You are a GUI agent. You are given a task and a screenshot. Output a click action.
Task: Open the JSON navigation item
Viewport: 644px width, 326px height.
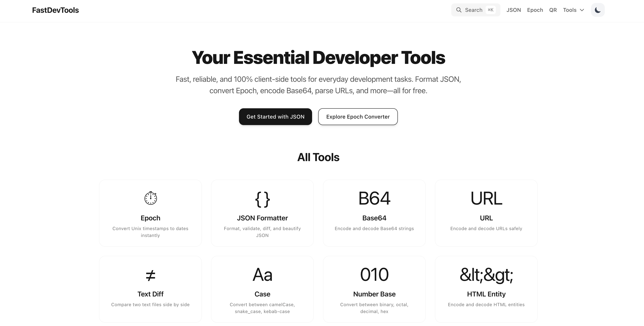point(514,10)
